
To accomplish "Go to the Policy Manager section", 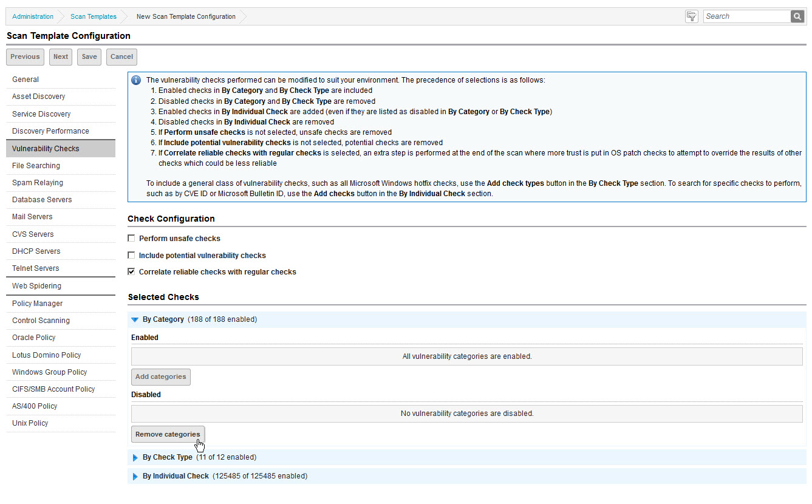I will [x=37, y=304].
